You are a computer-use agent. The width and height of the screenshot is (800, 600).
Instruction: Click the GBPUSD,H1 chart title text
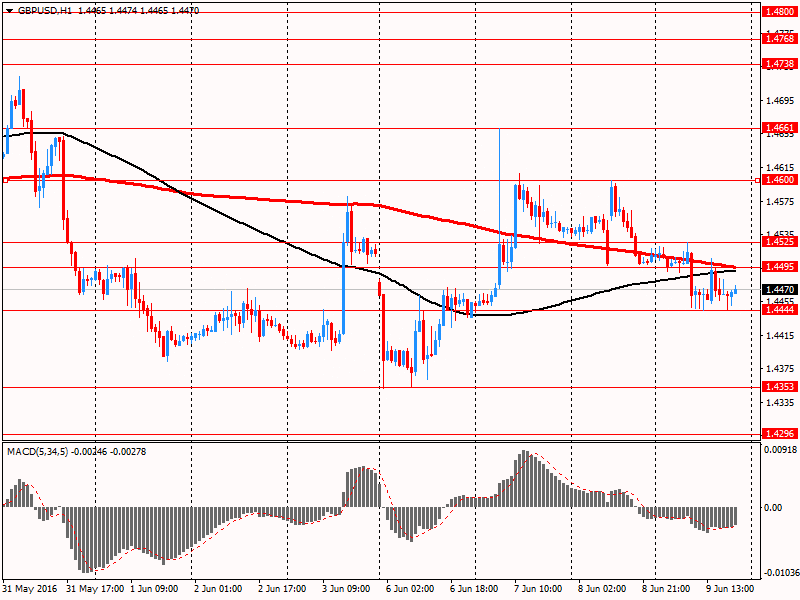click(x=45, y=10)
